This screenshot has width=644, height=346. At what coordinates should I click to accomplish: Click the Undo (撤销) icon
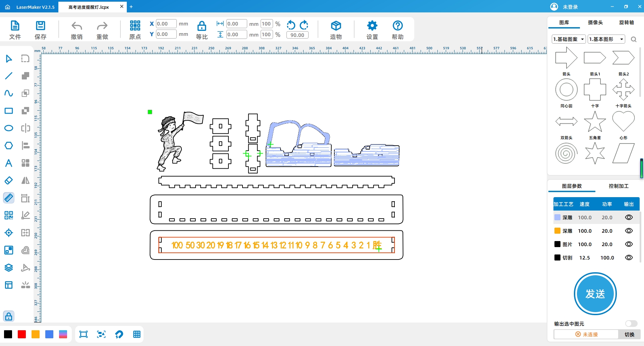point(76,26)
